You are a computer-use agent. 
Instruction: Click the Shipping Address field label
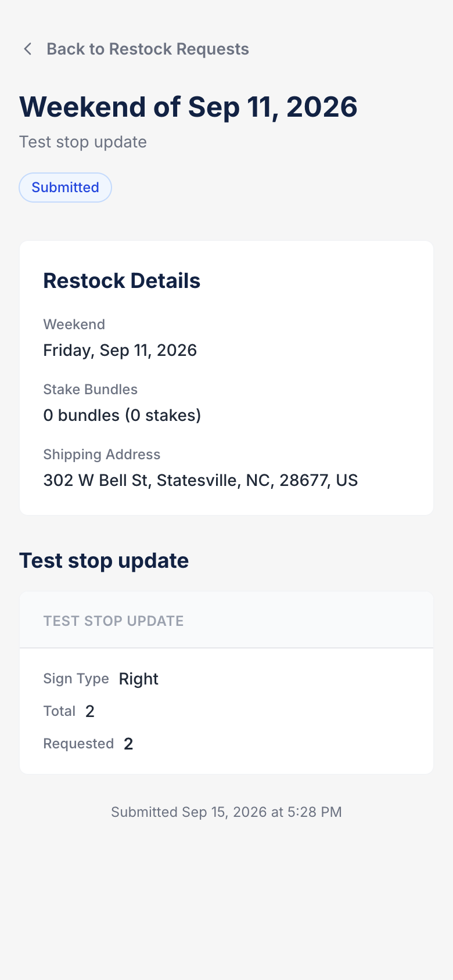(102, 455)
